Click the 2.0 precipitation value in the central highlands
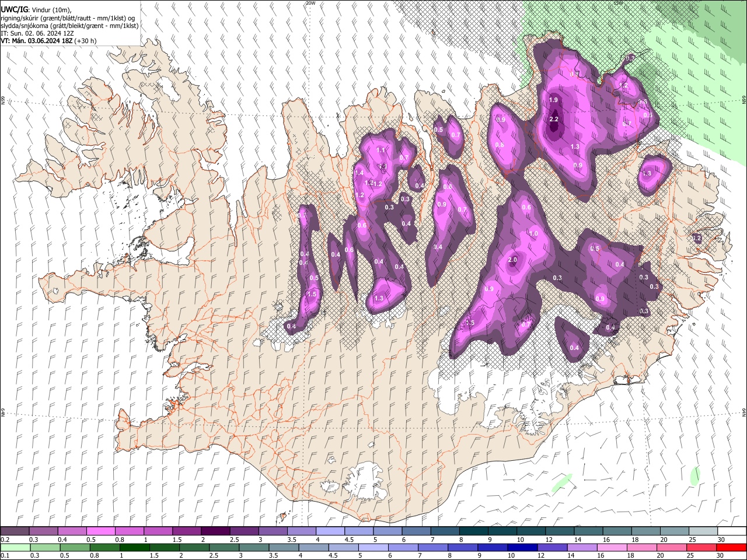Screen dimensions: 747x560 click(513, 260)
